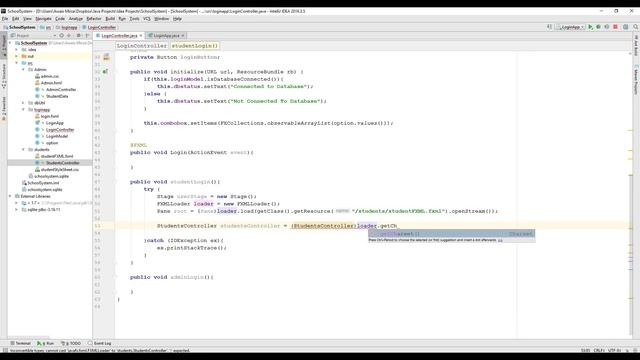Select SchoolSystem.iml file in tree

43,183
